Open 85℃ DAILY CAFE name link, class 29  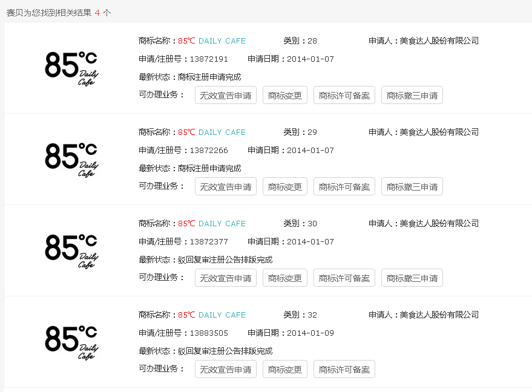click(x=212, y=132)
